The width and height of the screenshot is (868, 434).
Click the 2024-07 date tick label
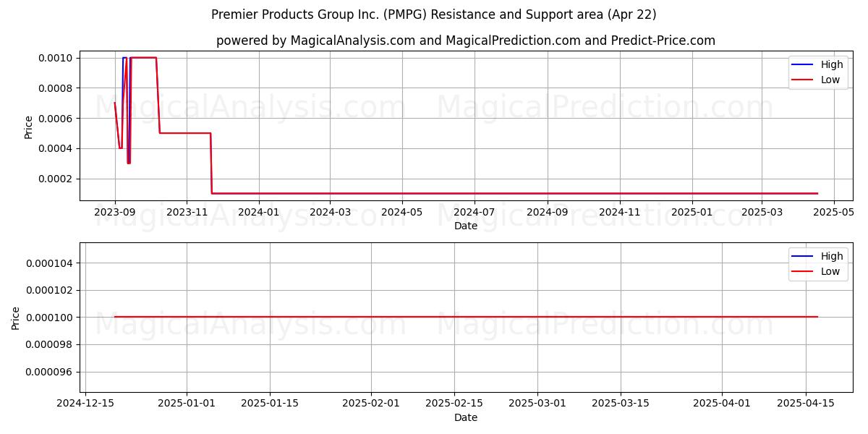(x=475, y=212)
